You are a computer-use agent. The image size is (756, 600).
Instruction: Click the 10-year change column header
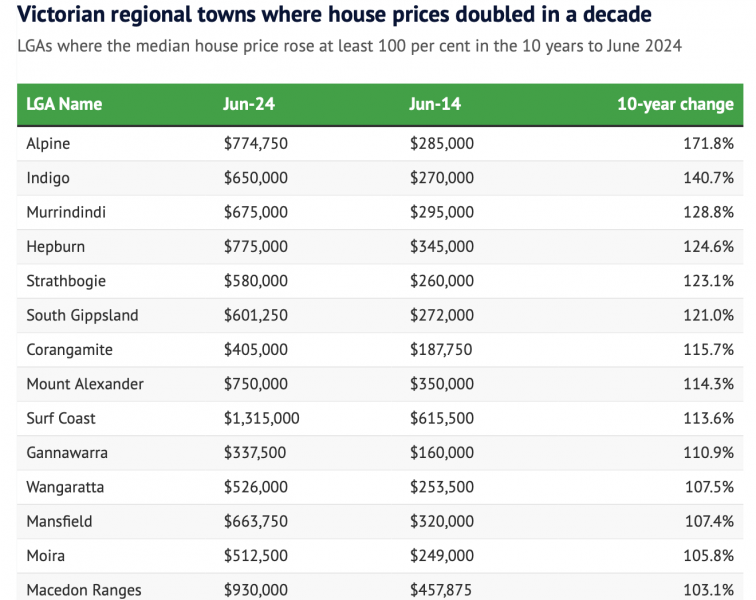pos(674,104)
